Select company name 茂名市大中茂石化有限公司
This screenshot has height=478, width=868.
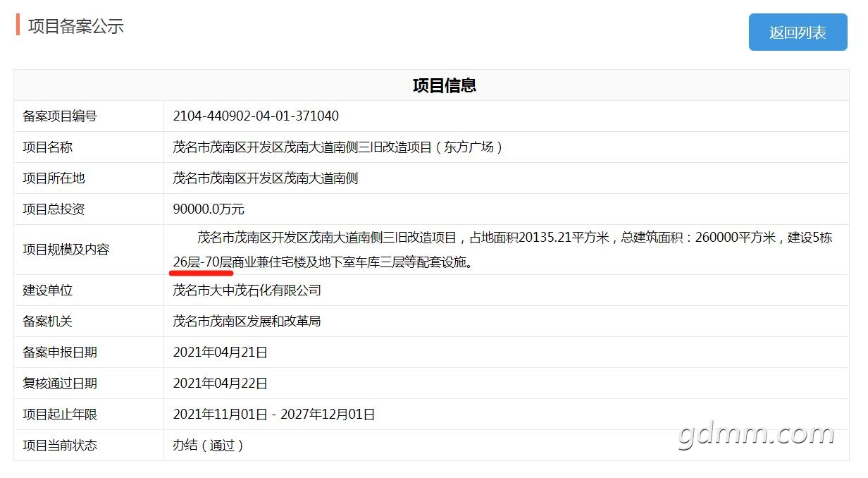(x=247, y=290)
